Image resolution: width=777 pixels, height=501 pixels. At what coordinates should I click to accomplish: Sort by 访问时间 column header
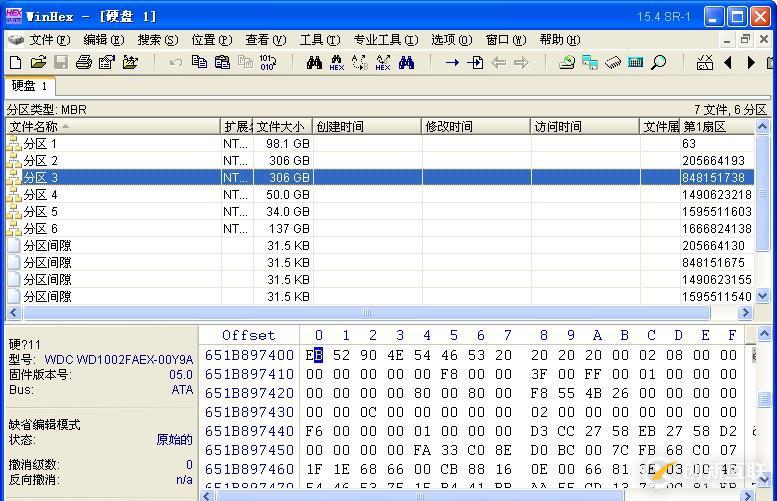pyautogui.click(x=585, y=126)
